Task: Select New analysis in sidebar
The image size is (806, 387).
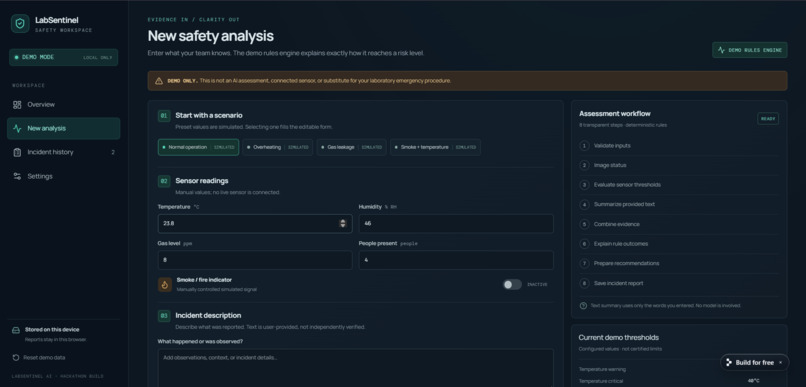Action: click(x=64, y=128)
